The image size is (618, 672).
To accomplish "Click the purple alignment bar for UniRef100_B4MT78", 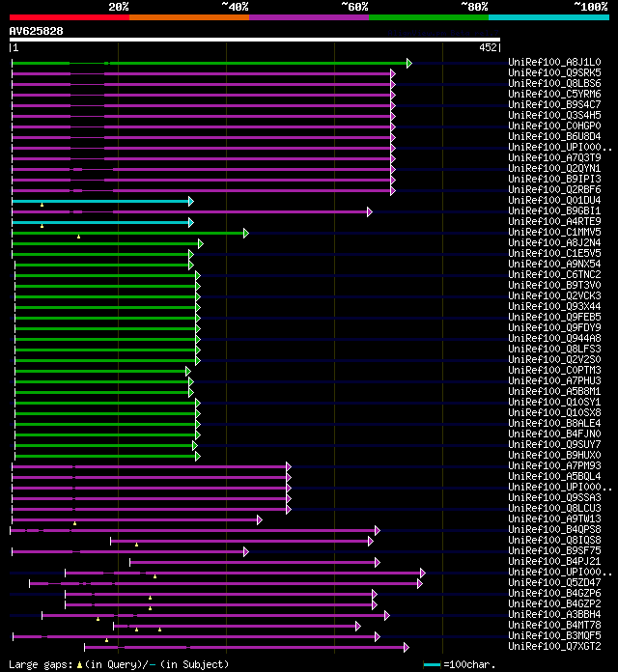I will pyautogui.click(x=235, y=627).
